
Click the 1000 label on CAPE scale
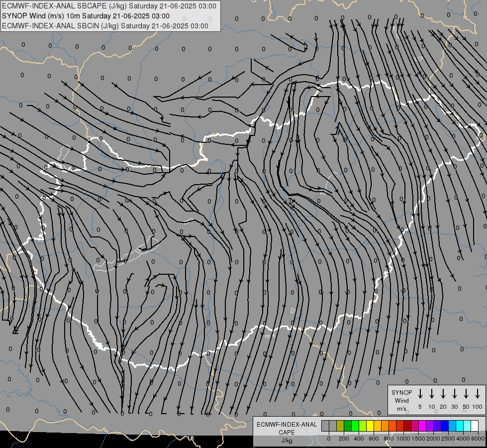click(403, 439)
